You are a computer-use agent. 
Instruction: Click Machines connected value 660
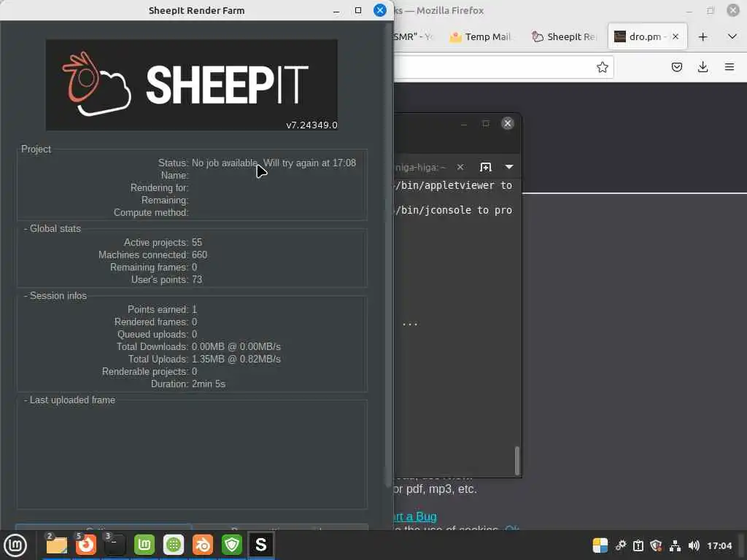[199, 254]
